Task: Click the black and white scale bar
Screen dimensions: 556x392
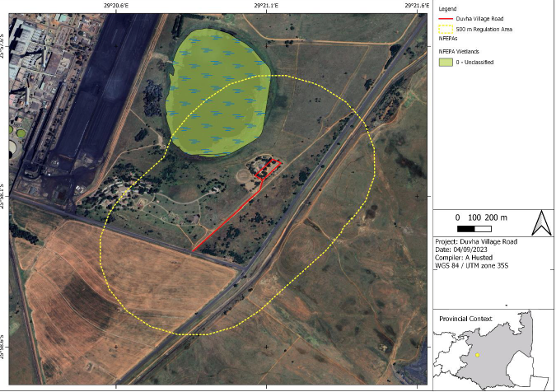Action: click(x=474, y=229)
